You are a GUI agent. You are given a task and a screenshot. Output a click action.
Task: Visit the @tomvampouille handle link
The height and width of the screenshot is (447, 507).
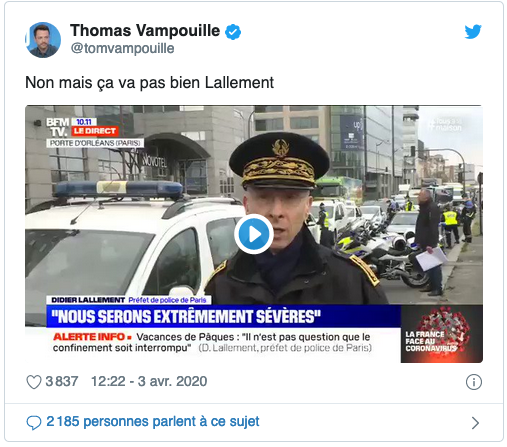[122, 48]
